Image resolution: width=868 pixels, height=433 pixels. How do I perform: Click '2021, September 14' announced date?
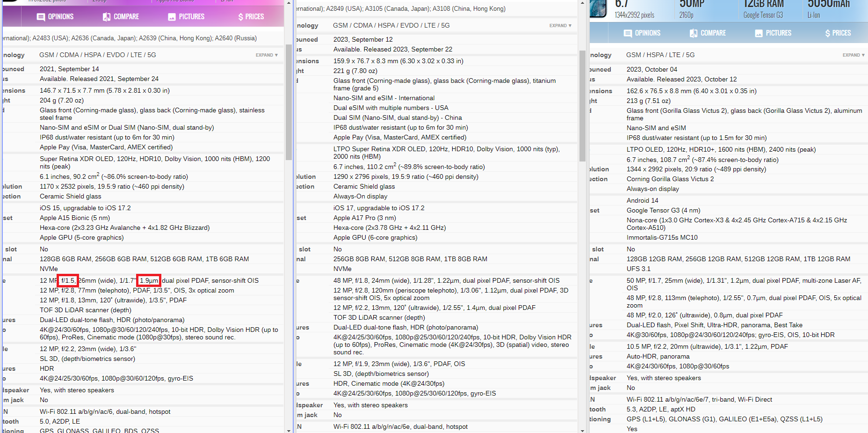click(69, 69)
